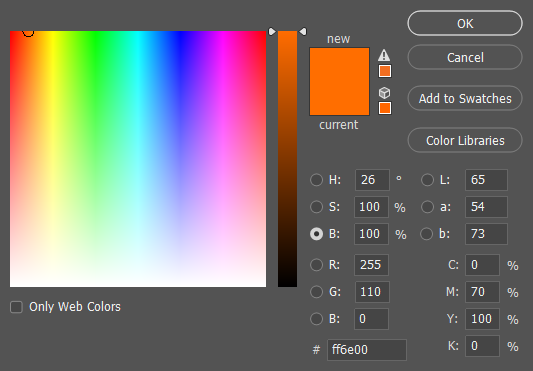Click the hex field showing ff6e00

pyautogui.click(x=367, y=350)
